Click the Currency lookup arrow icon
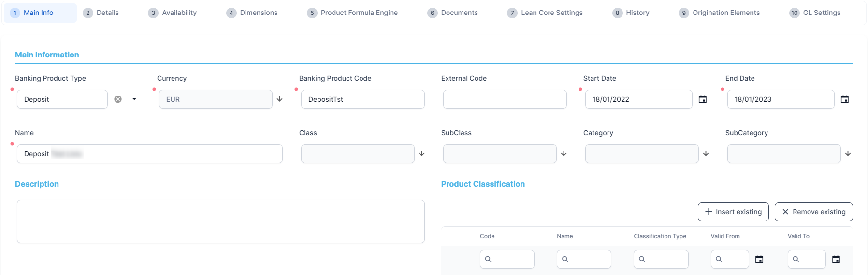The height and width of the screenshot is (275, 868). point(280,99)
